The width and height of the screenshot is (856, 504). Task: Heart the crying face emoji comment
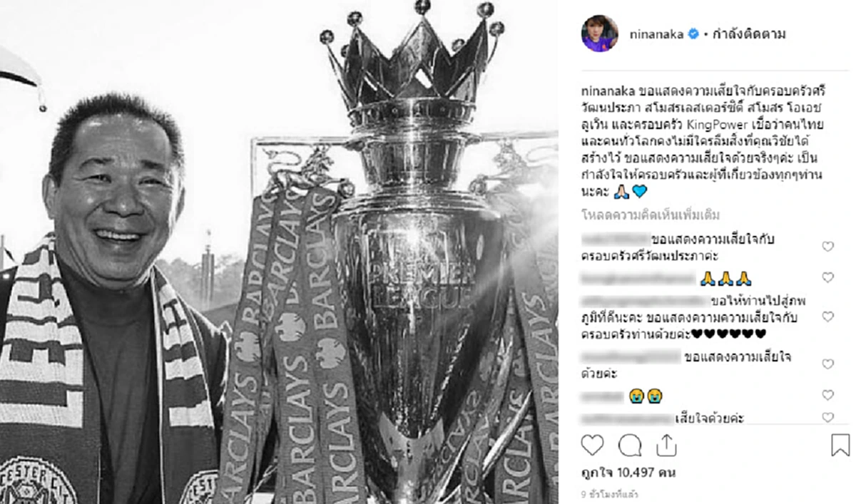click(827, 395)
